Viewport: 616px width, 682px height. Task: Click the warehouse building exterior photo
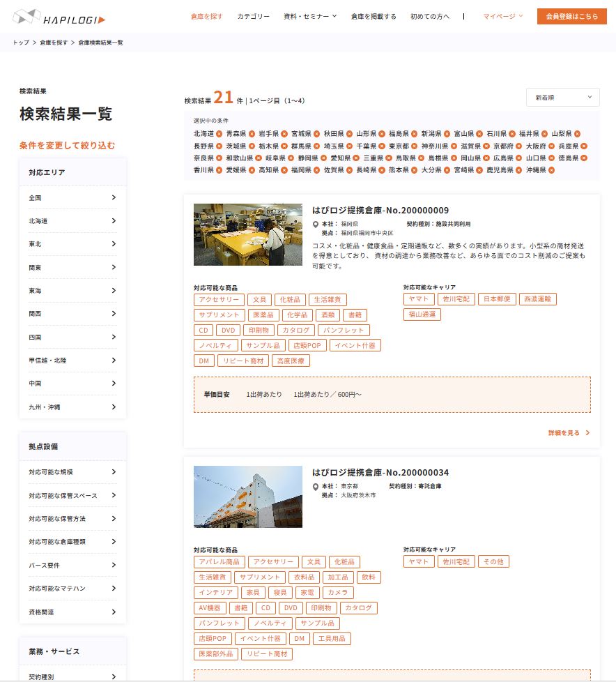coord(248,497)
